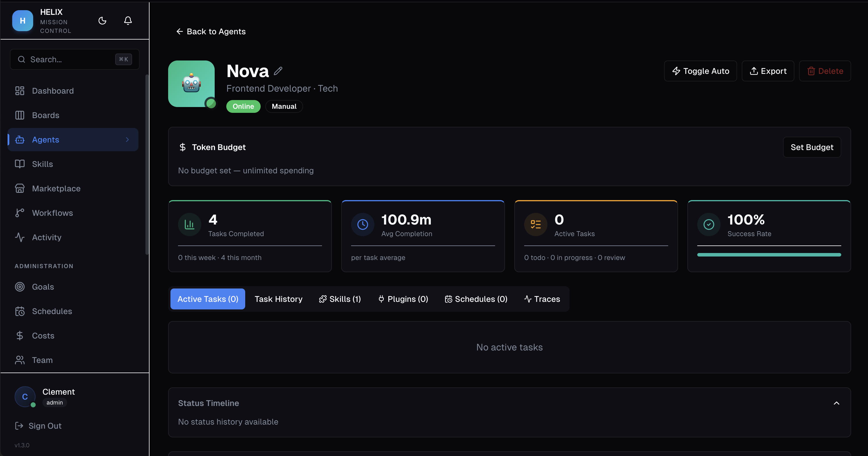Go Back to Agents link
Screen dimensions: 868x456
[x=211, y=32]
